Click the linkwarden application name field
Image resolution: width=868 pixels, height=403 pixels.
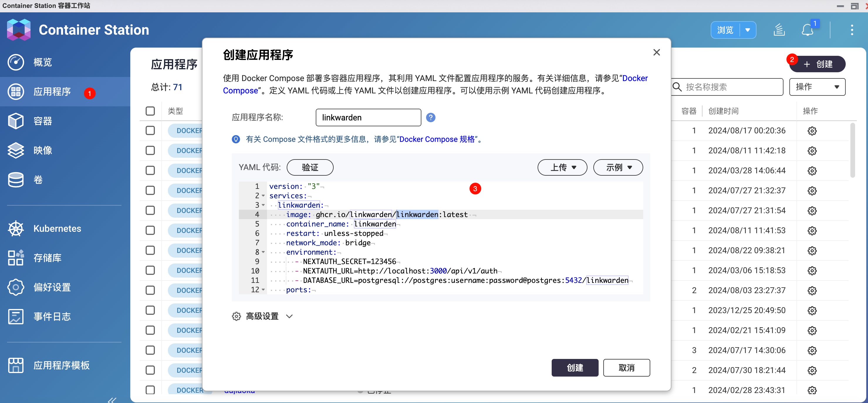[368, 117]
